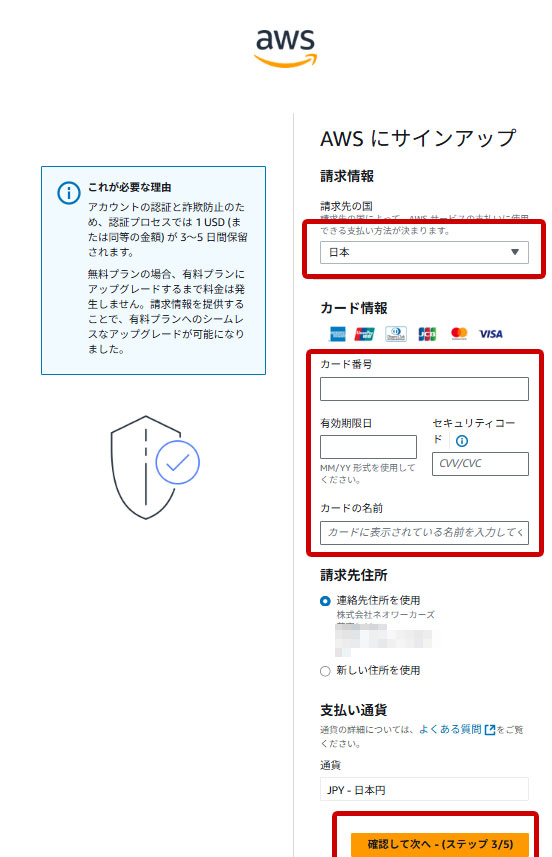This screenshot has height=857, width=552.
Task: Open the 請求先の国 dropdown showing 日本
Action: tap(424, 253)
